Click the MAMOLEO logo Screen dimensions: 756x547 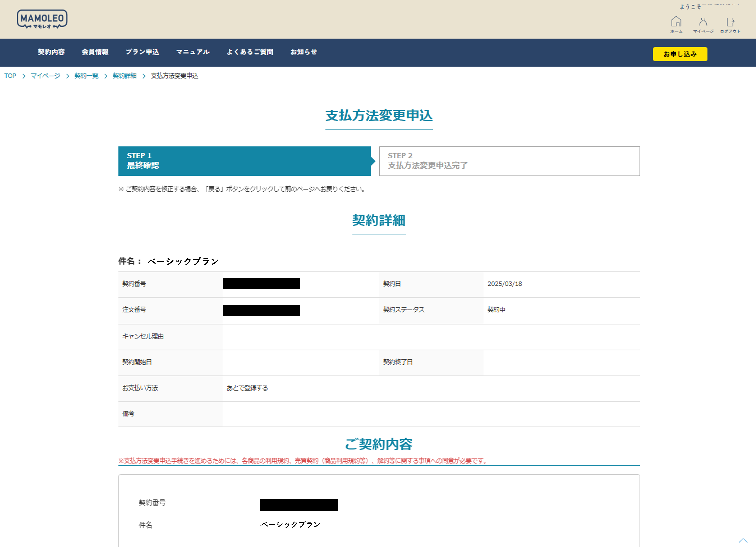[42, 19]
